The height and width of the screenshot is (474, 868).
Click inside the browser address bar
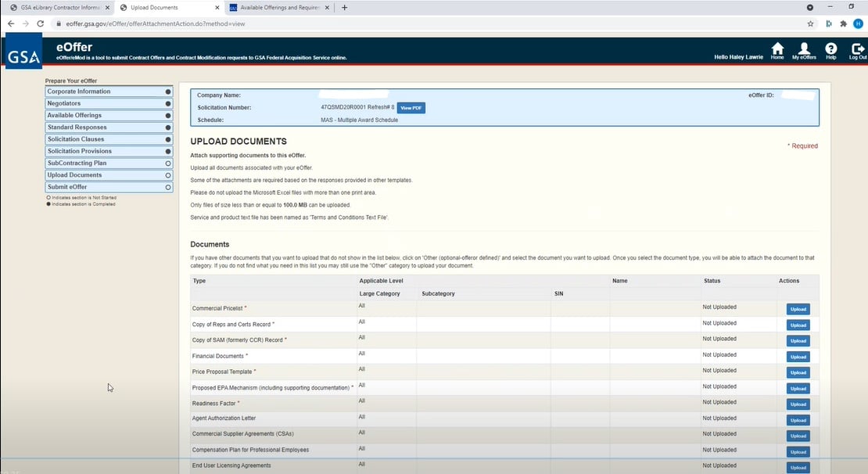[x=235, y=23]
